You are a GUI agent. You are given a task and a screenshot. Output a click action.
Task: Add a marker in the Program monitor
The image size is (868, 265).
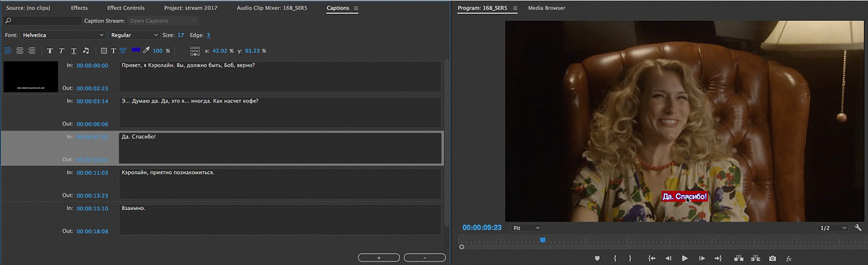click(597, 258)
